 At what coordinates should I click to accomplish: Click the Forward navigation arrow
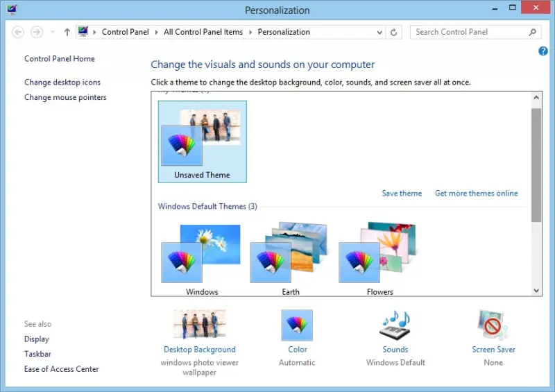coord(37,32)
